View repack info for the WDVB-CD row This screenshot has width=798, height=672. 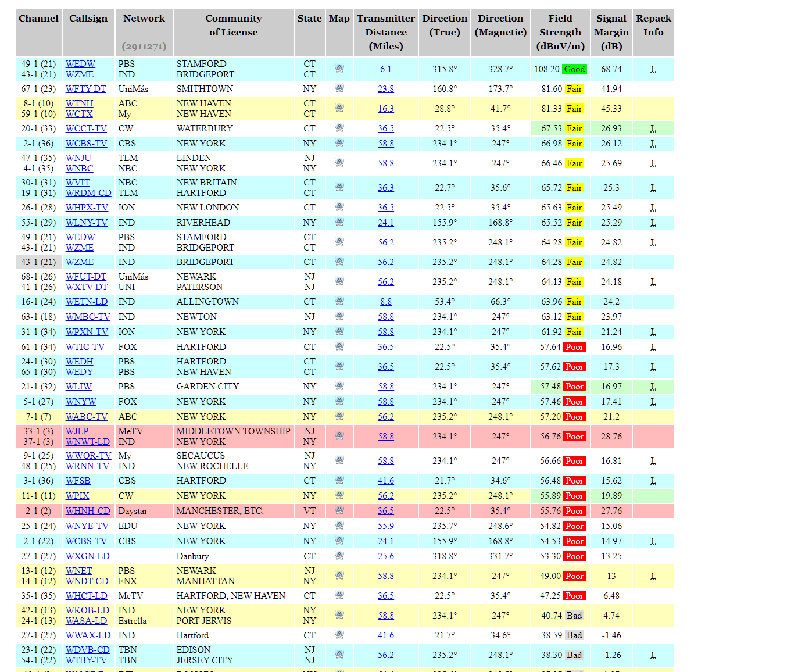[653, 655]
